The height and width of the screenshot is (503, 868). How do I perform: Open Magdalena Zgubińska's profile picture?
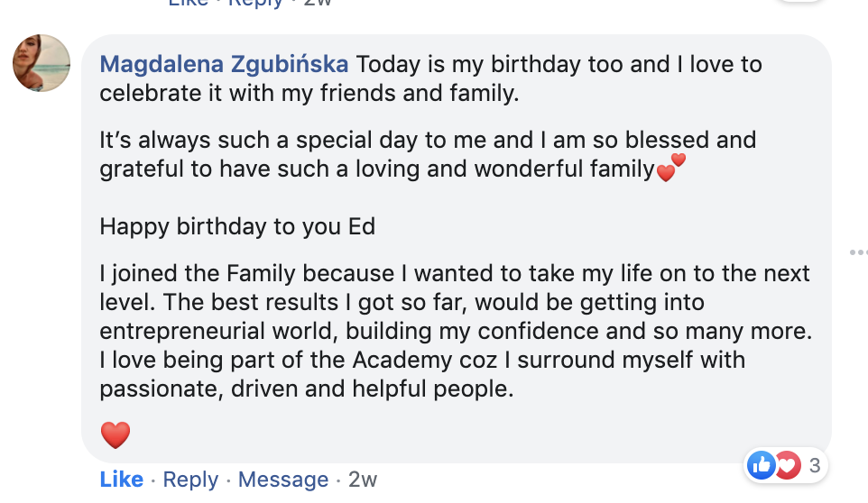(42, 63)
